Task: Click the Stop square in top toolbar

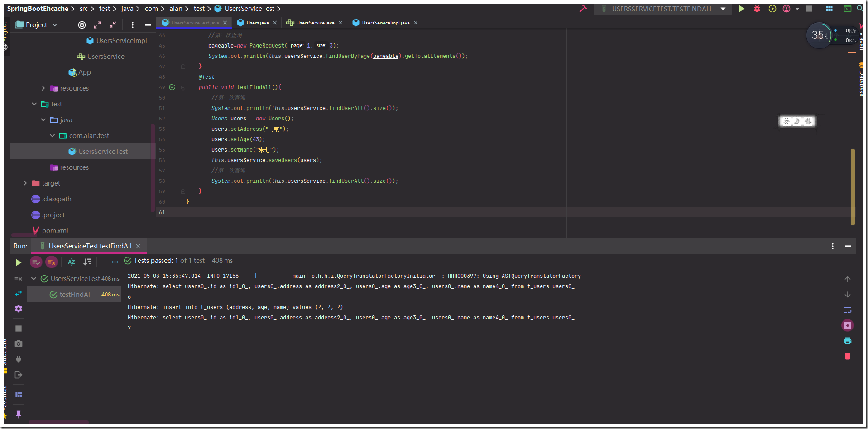Action: (809, 9)
